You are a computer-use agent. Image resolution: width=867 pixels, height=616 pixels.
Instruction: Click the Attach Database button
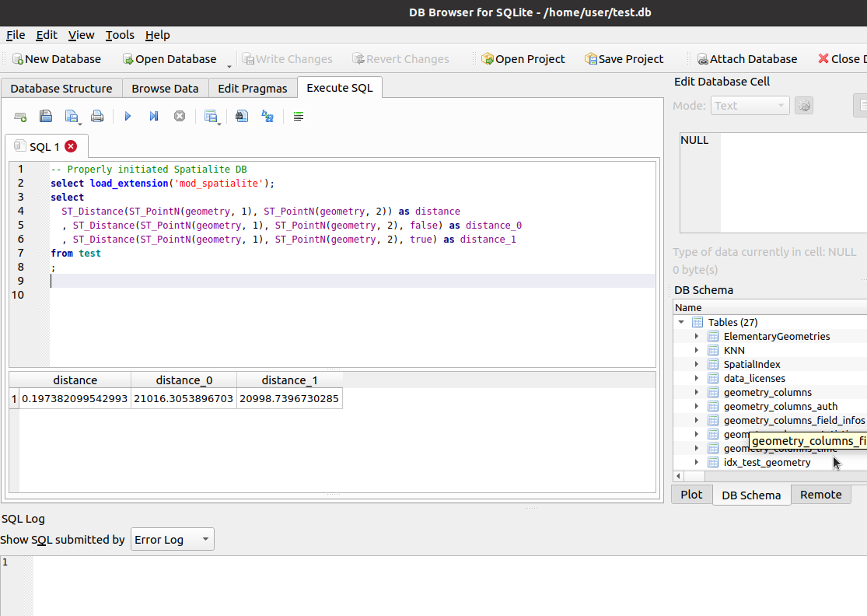coord(746,58)
